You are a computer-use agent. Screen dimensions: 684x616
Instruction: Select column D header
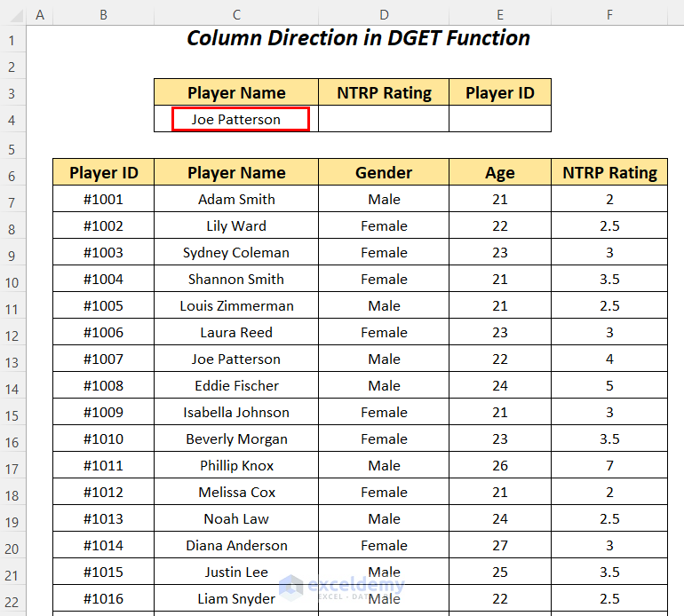click(384, 14)
